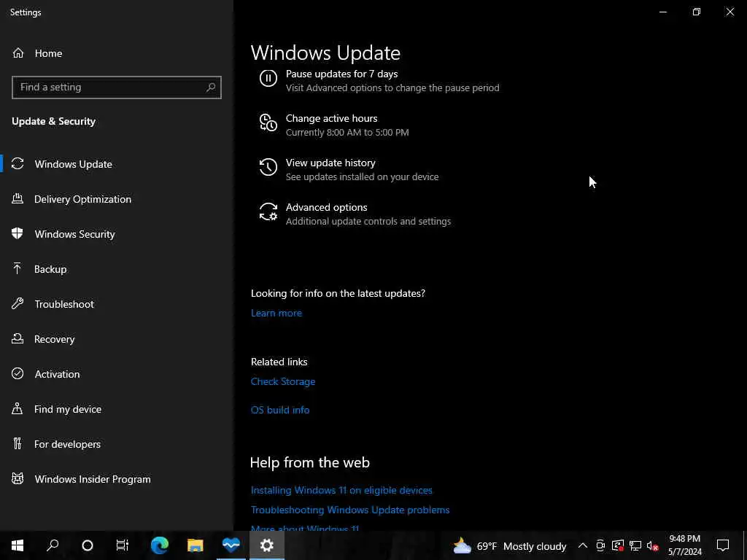Image resolution: width=747 pixels, height=560 pixels.
Task: Open Windows Security section
Action: click(75, 234)
